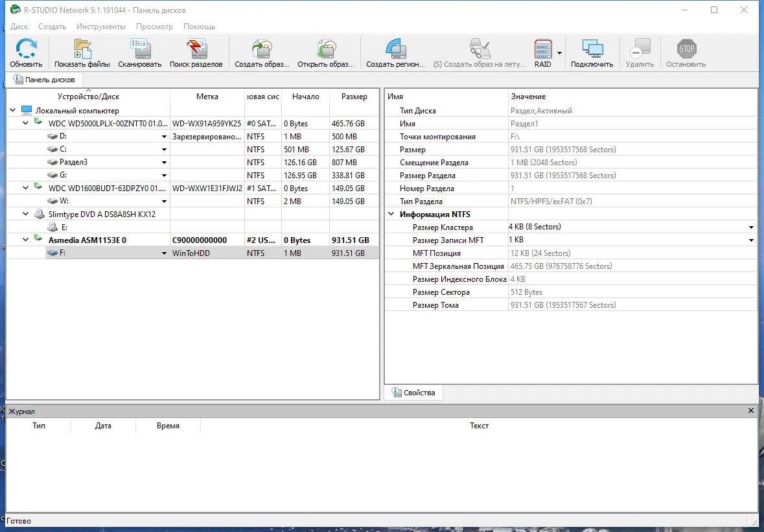Viewport: 764px width, 532px height.
Task: Collapse the Локальный компьютер tree node
Action: click(13, 111)
